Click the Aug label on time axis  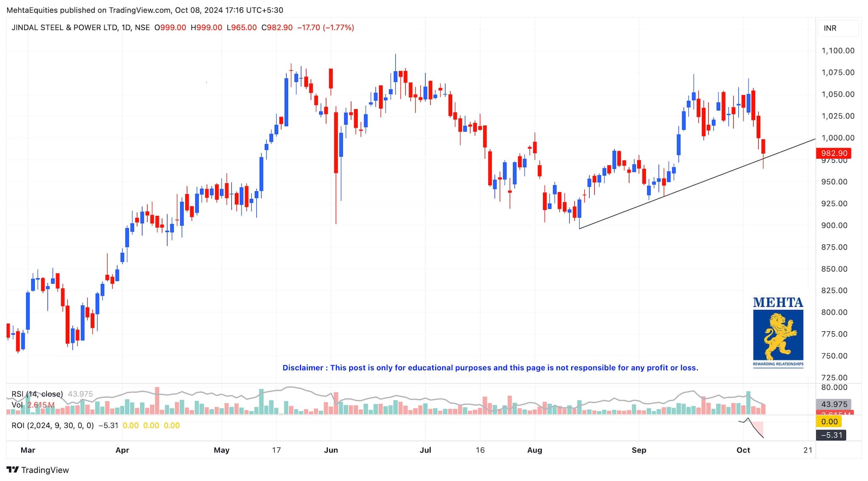tap(534, 450)
